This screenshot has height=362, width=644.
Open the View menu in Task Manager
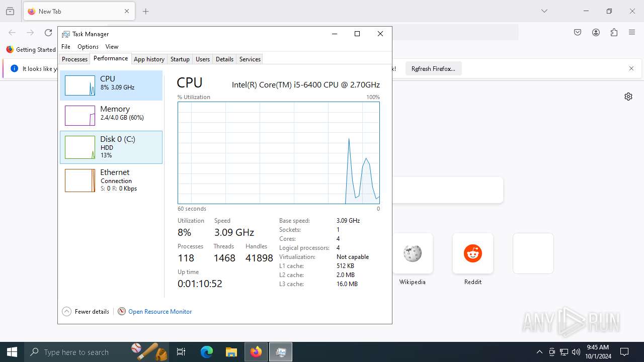point(112,47)
